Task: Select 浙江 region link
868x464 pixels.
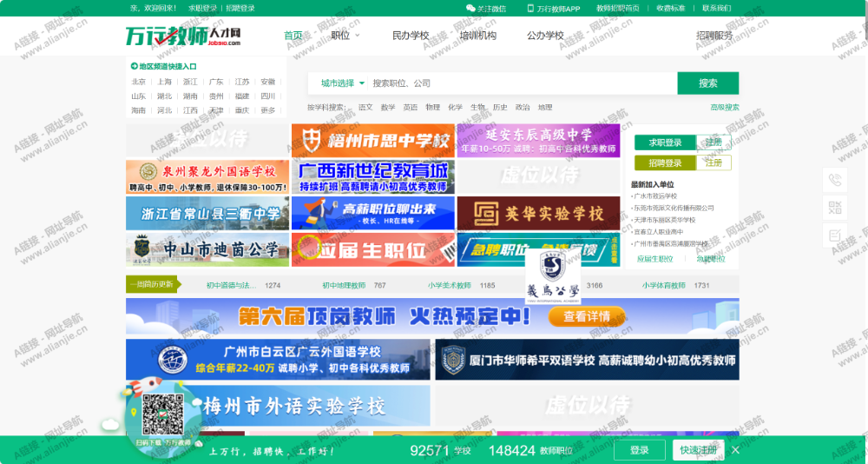Action: (x=190, y=82)
